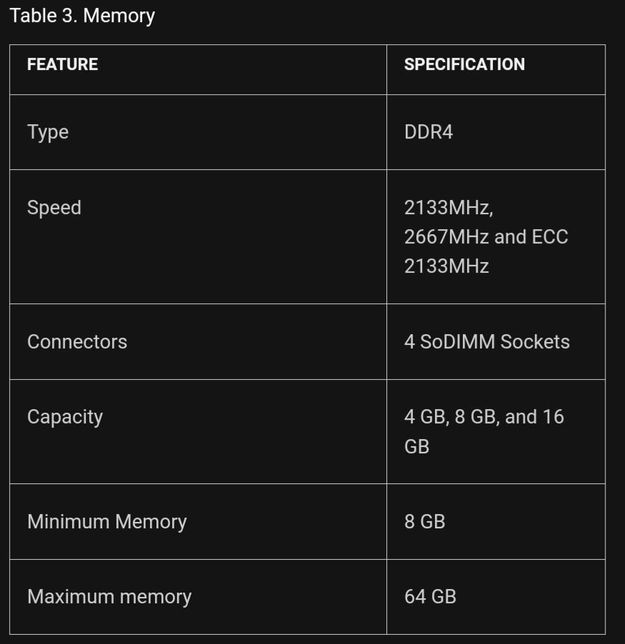Select the SPECIFICATION column header
Image resolution: width=625 pixels, height=644 pixels.
coord(464,64)
